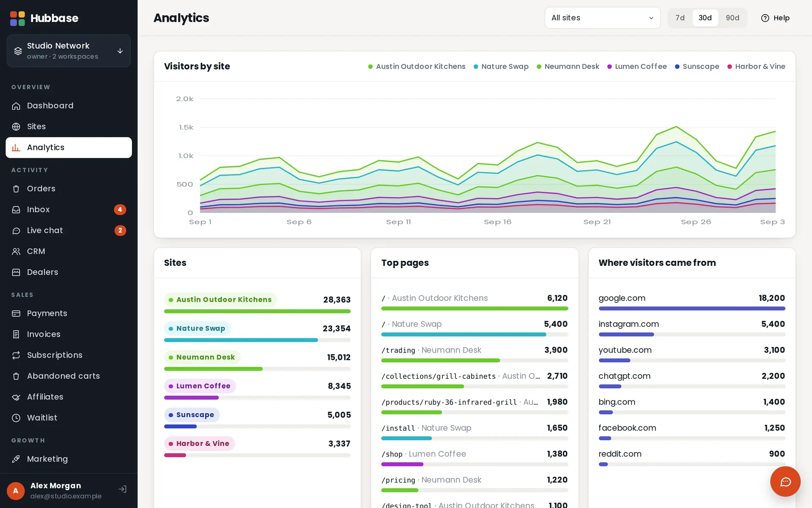This screenshot has width=812, height=508.
Task: Click the bing.com referrer row
Action: point(692,406)
